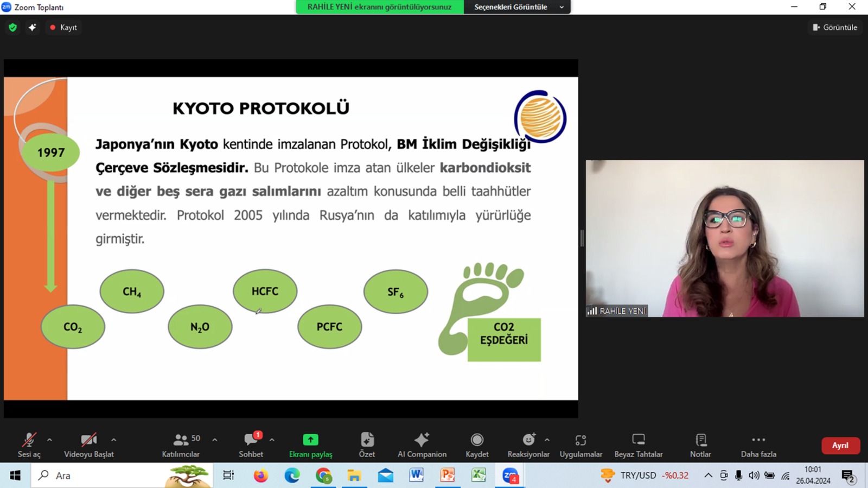
Task: Open Daha fazla more options menu
Action: [x=758, y=445]
